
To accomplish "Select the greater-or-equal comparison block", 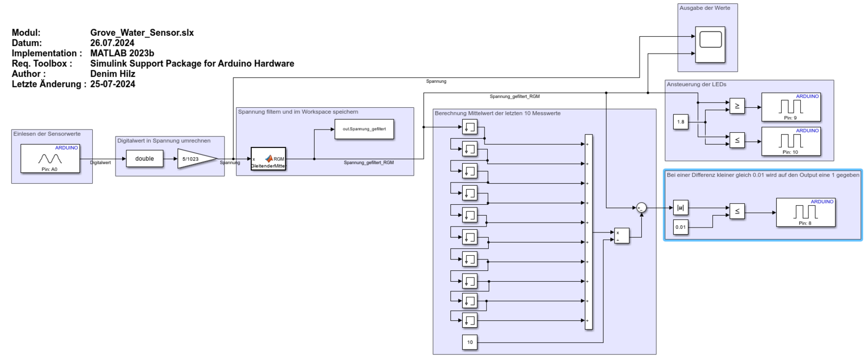I will click(737, 106).
